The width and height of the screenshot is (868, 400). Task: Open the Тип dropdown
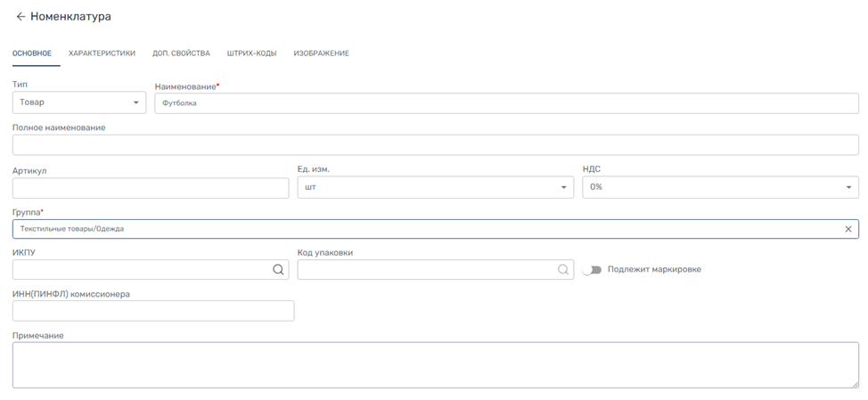coord(79,102)
